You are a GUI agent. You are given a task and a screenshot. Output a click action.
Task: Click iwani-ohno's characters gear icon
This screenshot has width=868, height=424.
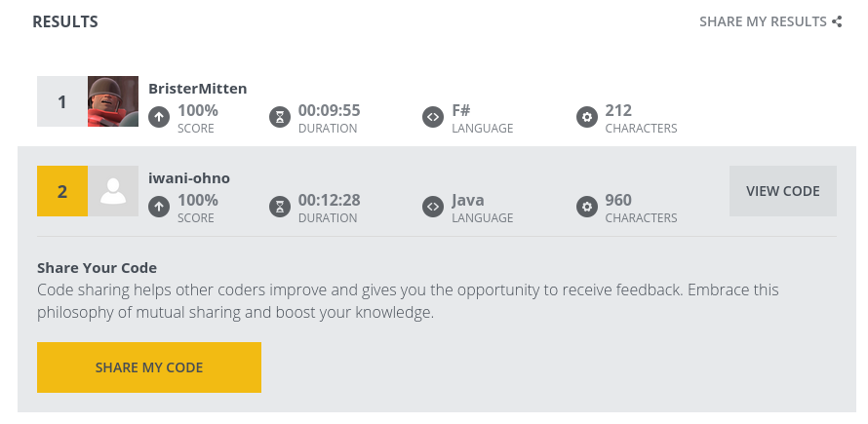coord(587,207)
